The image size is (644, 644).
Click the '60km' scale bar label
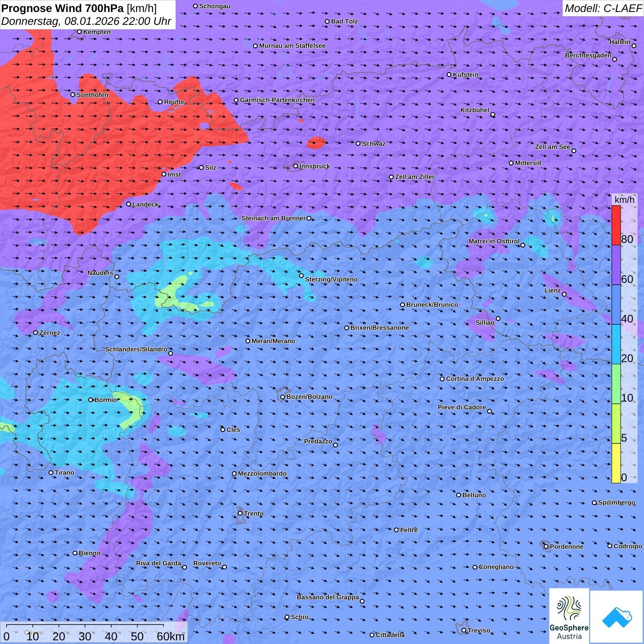pos(171,636)
